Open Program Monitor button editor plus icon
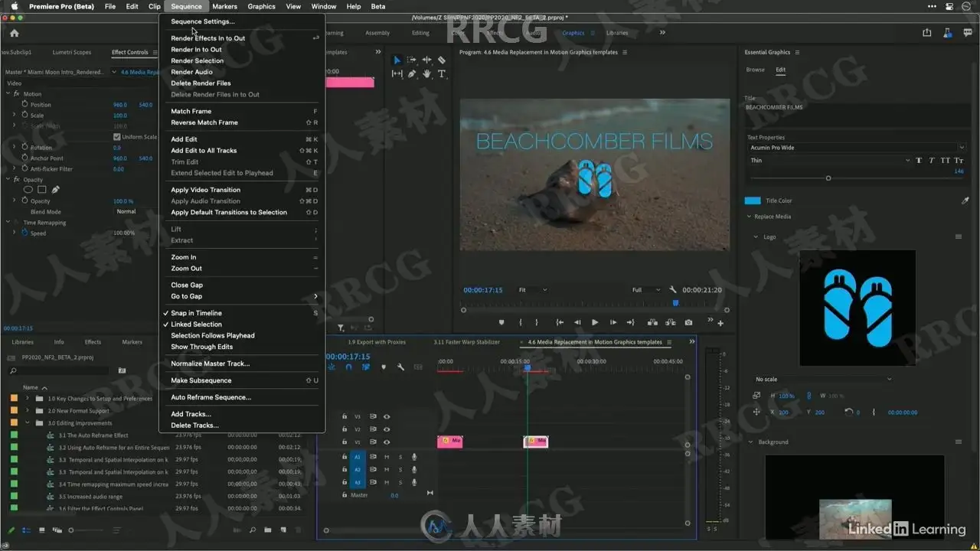The width and height of the screenshot is (980, 551). 720,323
